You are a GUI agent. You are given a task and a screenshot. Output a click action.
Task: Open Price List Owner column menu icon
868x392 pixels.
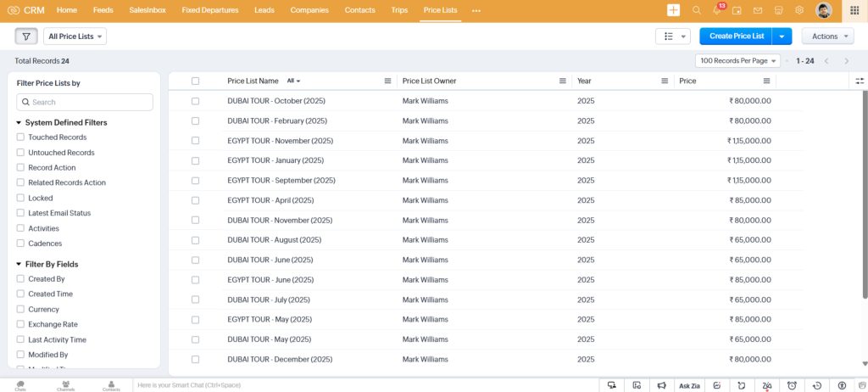(563, 81)
